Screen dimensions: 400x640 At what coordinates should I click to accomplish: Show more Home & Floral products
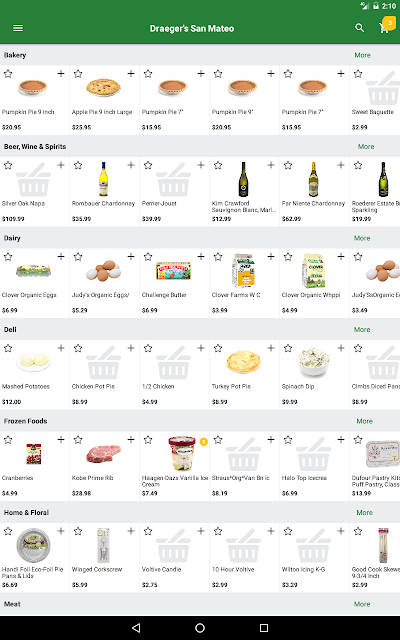coord(364,512)
